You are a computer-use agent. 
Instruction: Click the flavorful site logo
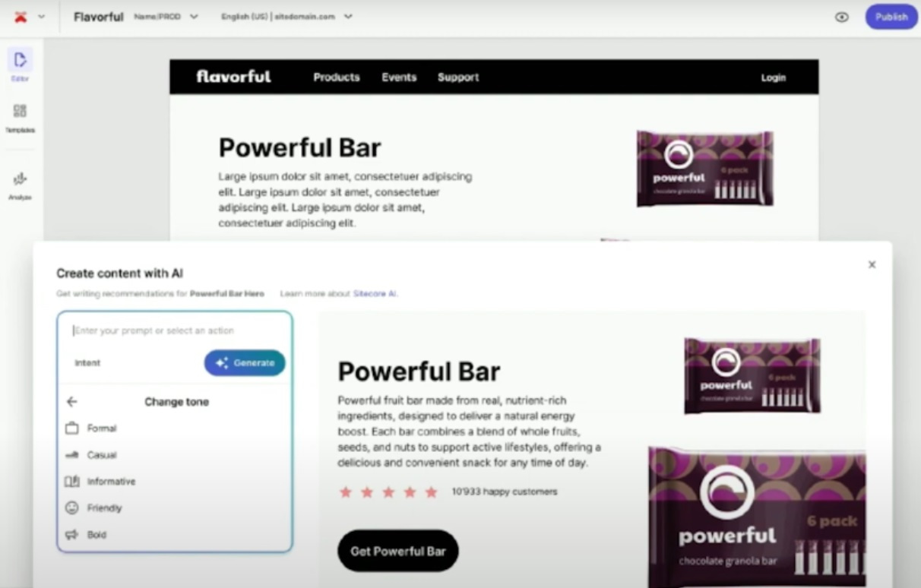233,77
